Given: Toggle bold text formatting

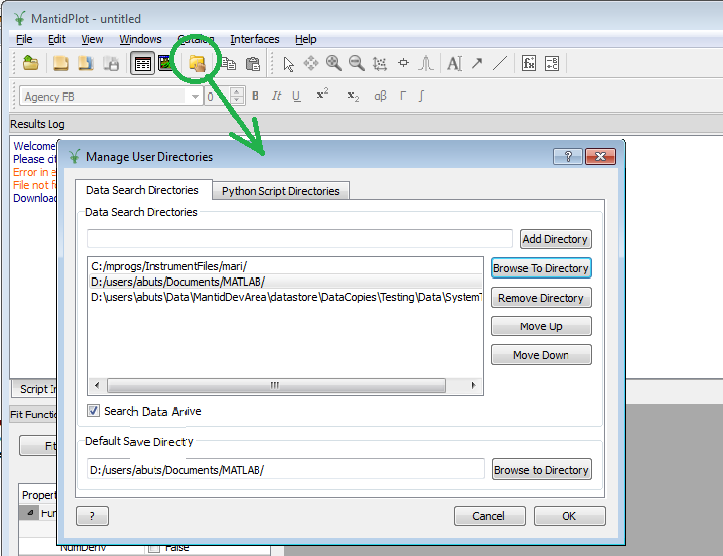Looking at the screenshot, I should tap(255, 96).
